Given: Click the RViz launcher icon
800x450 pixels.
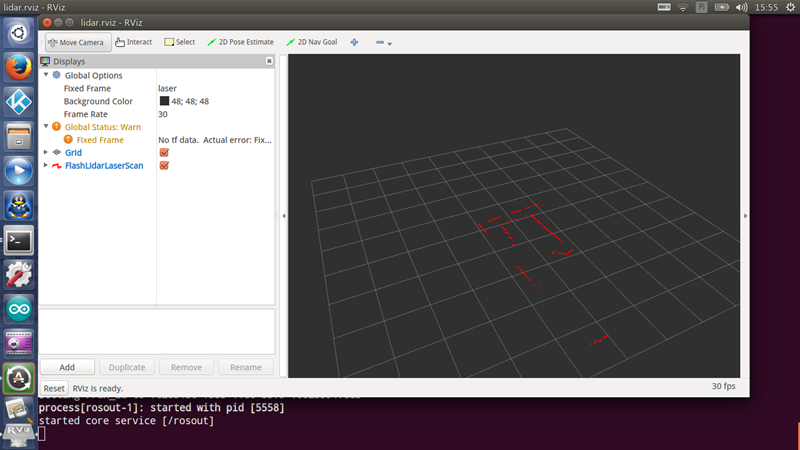Looking at the screenshot, I should tap(18, 436).
